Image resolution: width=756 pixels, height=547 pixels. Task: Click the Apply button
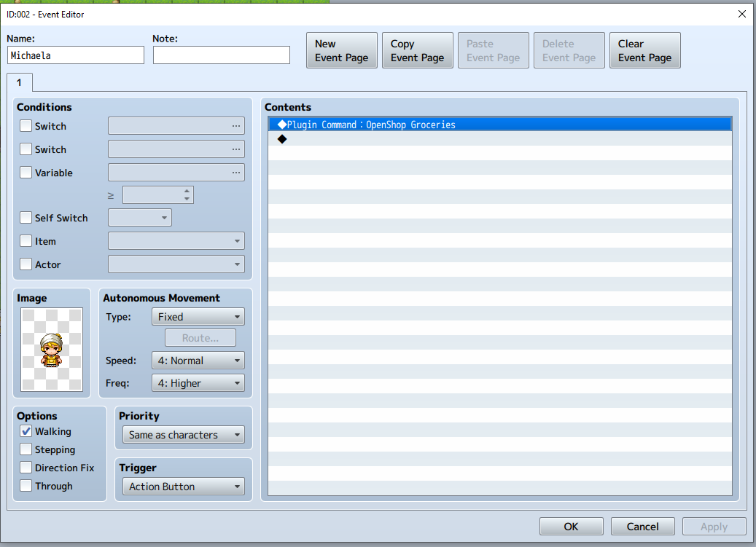[714, 527]
